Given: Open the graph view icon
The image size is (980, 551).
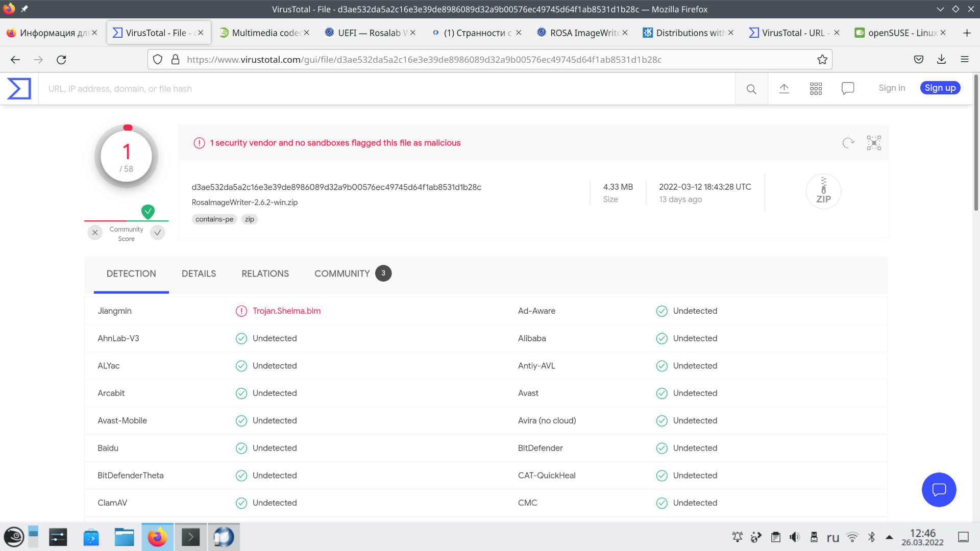Looking at the screenshot, I should (x=874, y=143).
